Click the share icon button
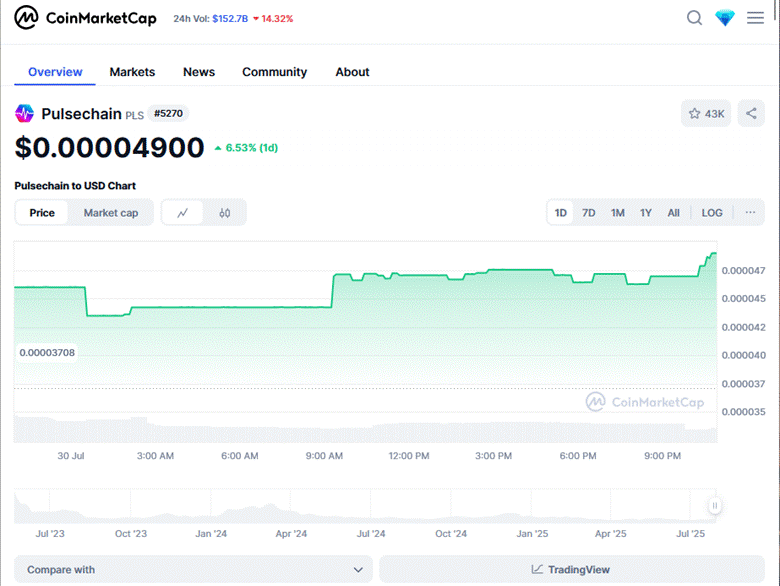 point(751,113)
